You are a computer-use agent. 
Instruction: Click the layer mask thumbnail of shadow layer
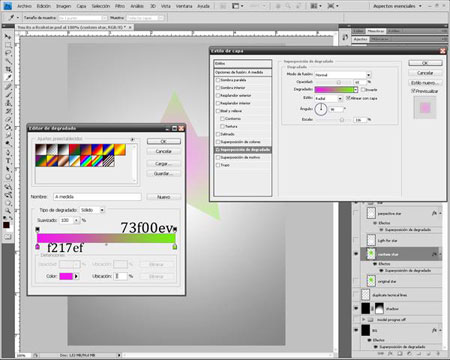click(x=379, y=308)
